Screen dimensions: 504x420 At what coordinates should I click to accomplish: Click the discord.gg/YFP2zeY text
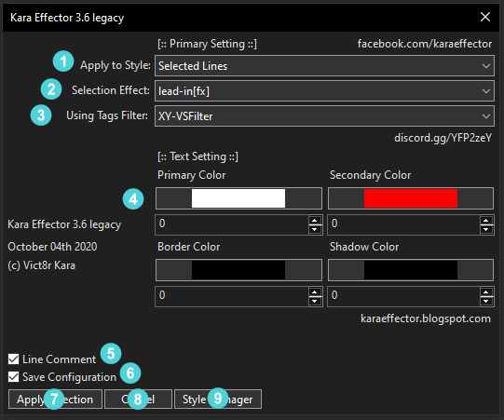pos(443,138)
